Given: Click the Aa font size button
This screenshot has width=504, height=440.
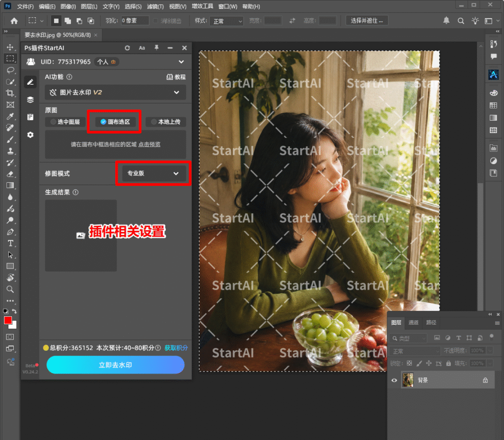Looking at the screenshot, I should point(142,48).
